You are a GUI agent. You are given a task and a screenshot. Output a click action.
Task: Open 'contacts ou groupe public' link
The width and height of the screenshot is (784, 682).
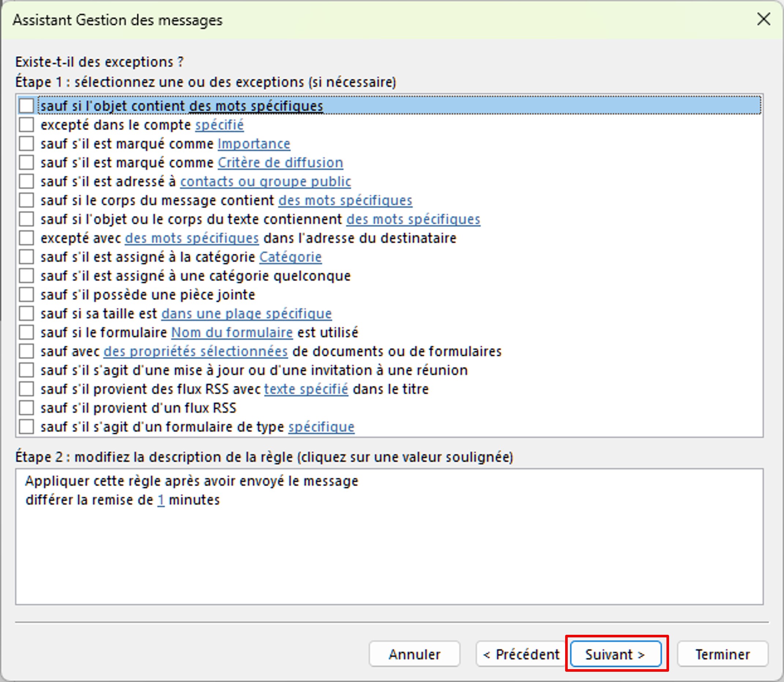click(265, 182)
